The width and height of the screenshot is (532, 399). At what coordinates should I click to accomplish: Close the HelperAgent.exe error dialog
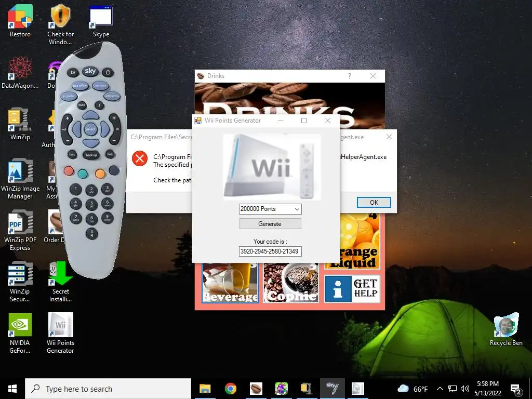coord(389,137)
